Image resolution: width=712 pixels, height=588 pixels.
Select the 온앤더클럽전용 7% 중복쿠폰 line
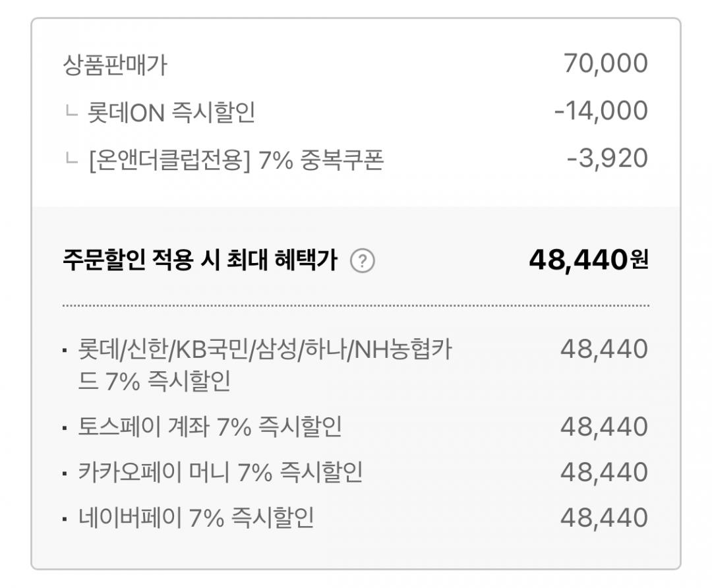[x=235, y=160]
